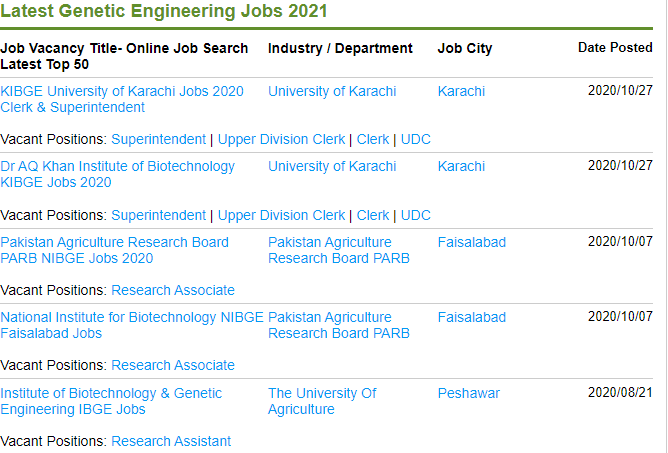Click Karachi city link in first listing

point(461,91)
